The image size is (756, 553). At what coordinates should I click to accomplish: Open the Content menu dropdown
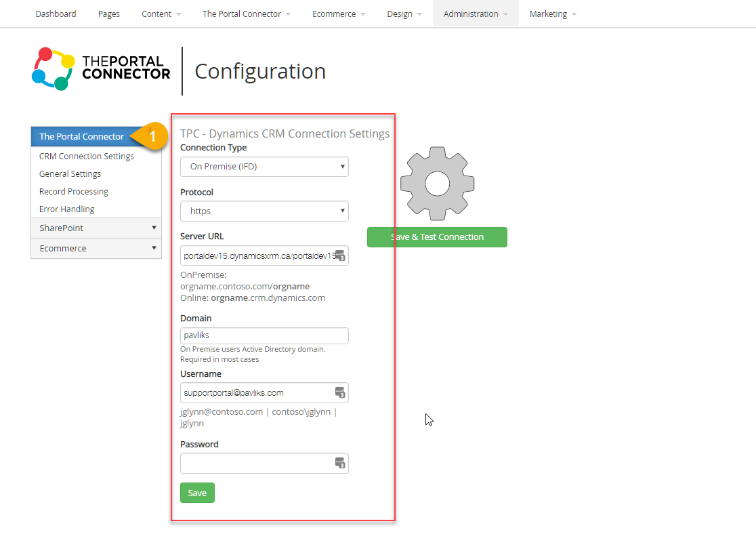coord(161,14)
